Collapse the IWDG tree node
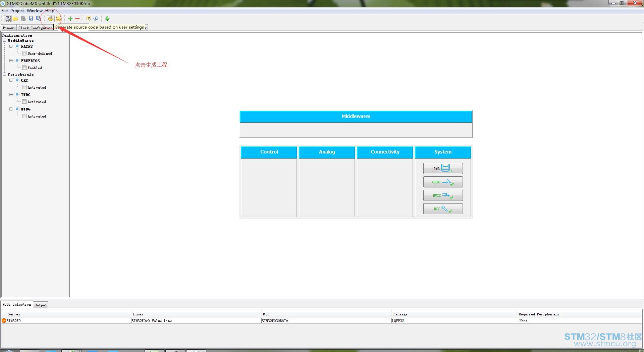The height and width of the screenshot is (352, 644). tap(11, 95)
